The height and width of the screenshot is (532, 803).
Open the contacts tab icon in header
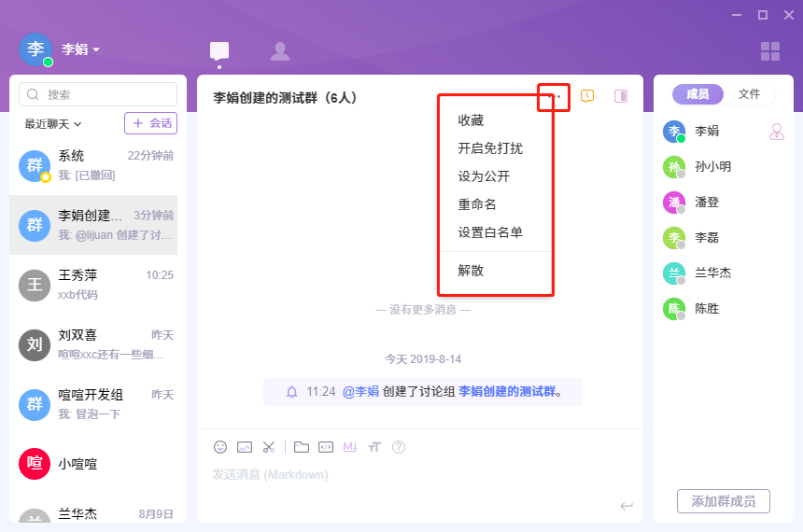[279, 51]
